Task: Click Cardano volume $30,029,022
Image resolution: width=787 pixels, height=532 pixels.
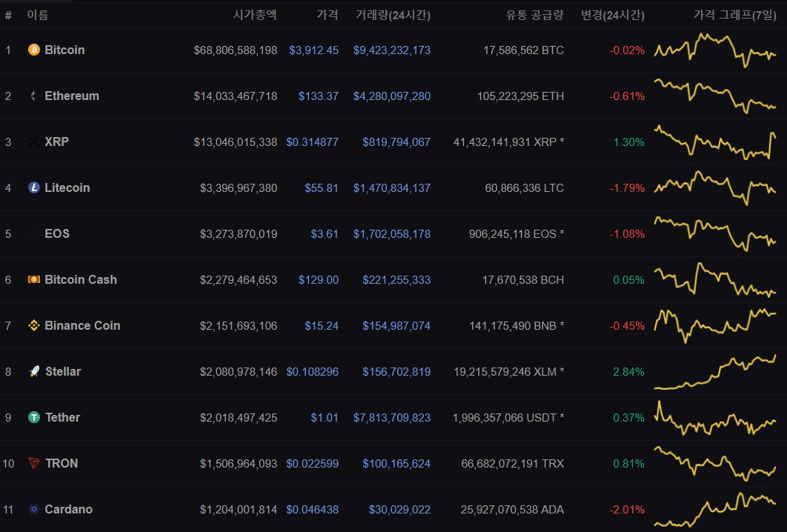Action: click(399, 510)
